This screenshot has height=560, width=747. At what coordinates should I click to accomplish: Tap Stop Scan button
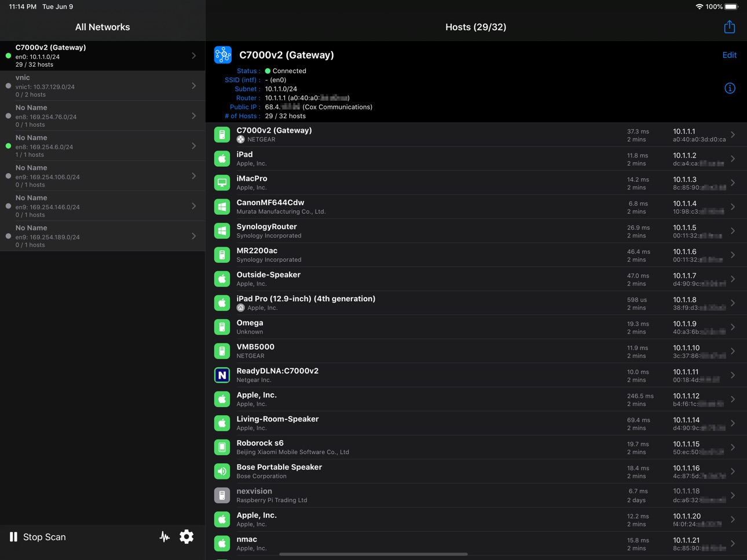38,537
